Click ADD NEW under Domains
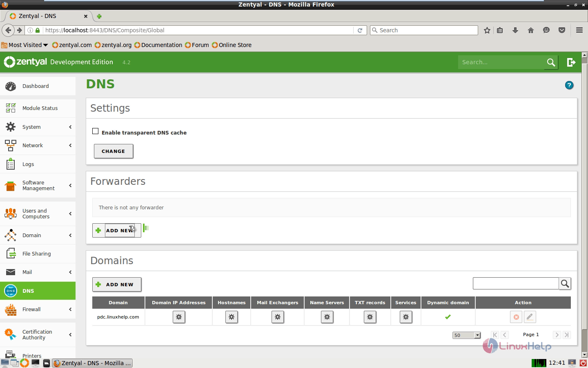Viewport: 588px width, 368px height. (117, 284)
